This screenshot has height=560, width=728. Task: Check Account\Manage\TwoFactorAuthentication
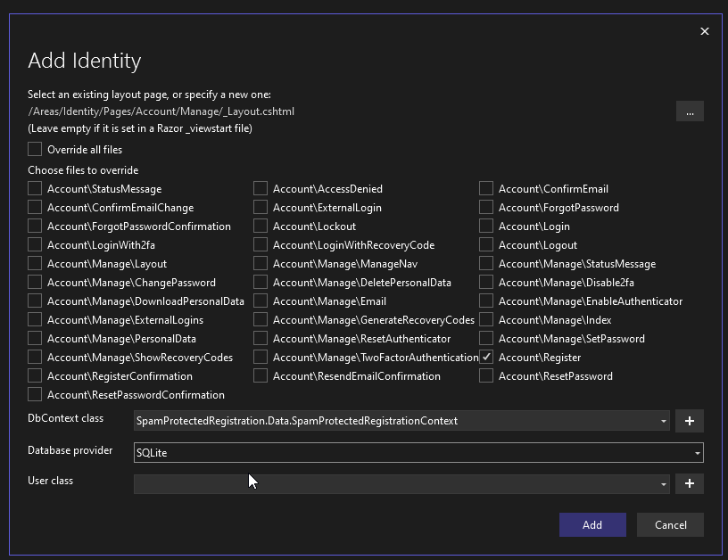coord(261,358)
